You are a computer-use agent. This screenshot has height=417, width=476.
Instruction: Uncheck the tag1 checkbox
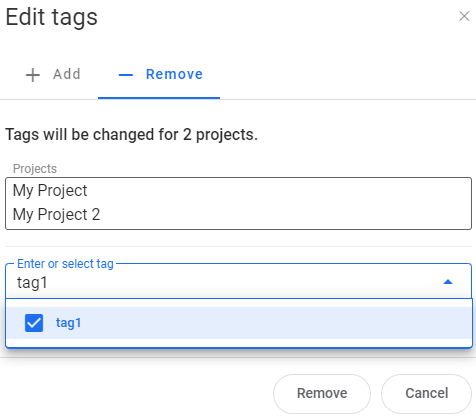pyautogui.click(x=34, y=323)
